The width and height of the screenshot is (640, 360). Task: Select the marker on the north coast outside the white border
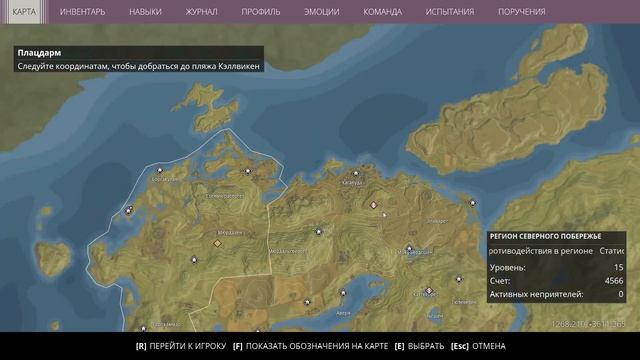point(356,173)
